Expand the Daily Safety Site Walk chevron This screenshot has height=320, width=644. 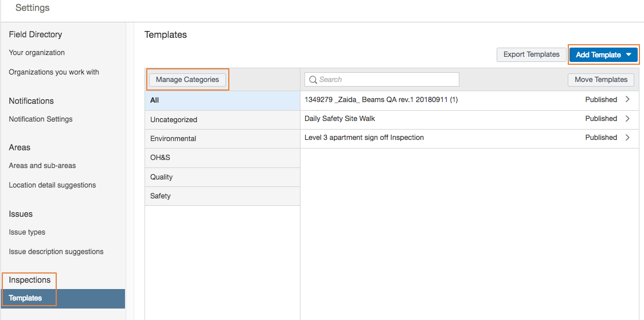click(x=627, y=119)
